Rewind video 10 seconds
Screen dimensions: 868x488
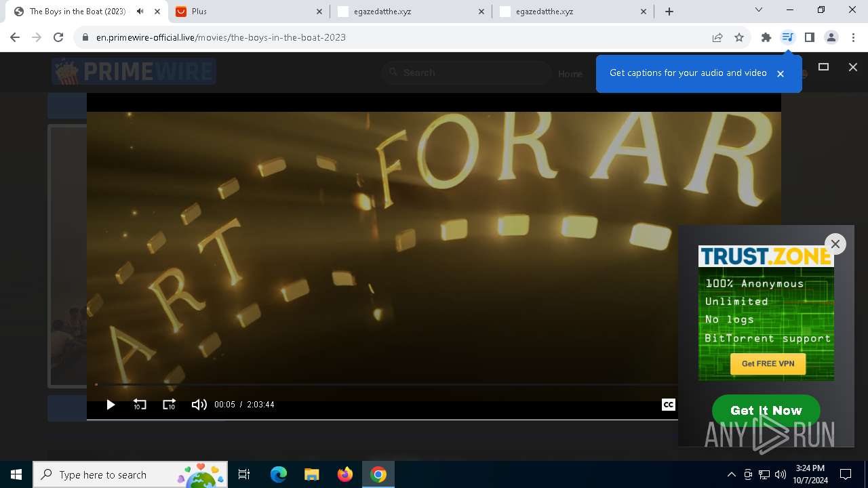coord(140,405)
